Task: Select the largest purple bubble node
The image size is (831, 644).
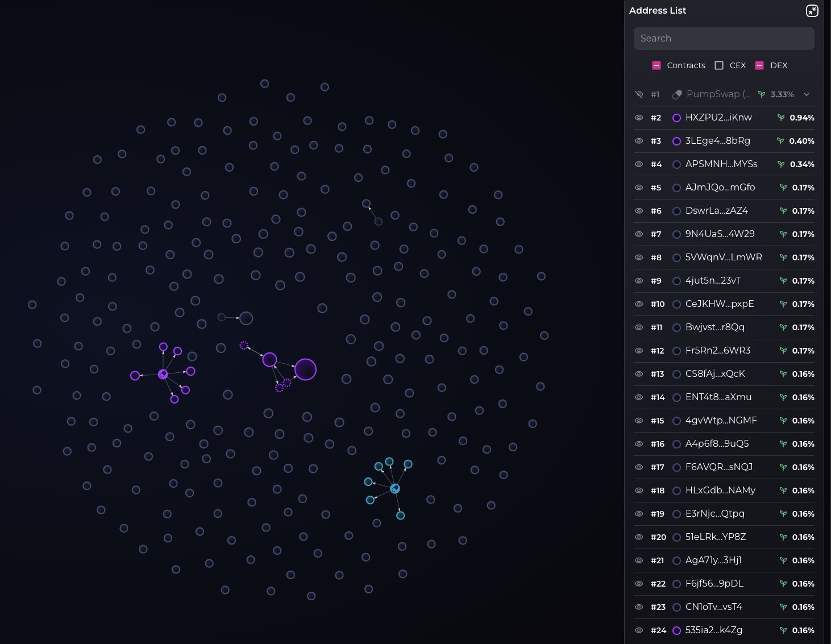Action: pos(305,369)
